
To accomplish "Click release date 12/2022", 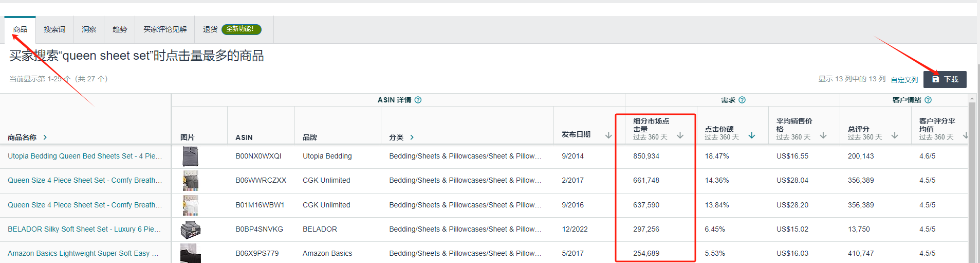I will tap(575, 229).
